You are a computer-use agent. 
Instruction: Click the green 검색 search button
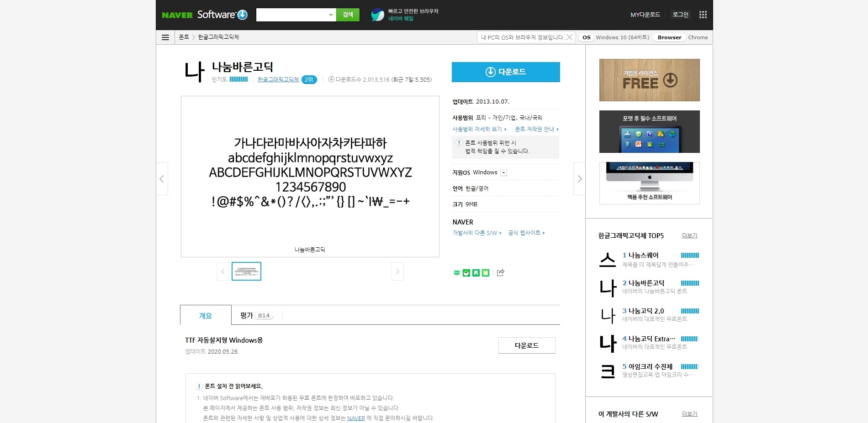tap(348, 15)
